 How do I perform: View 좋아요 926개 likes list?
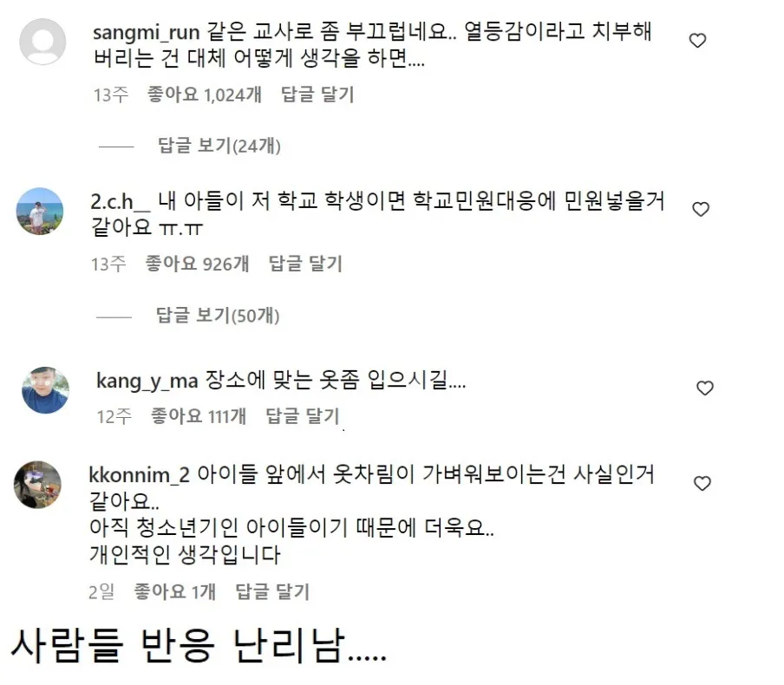tap(197, 263)
